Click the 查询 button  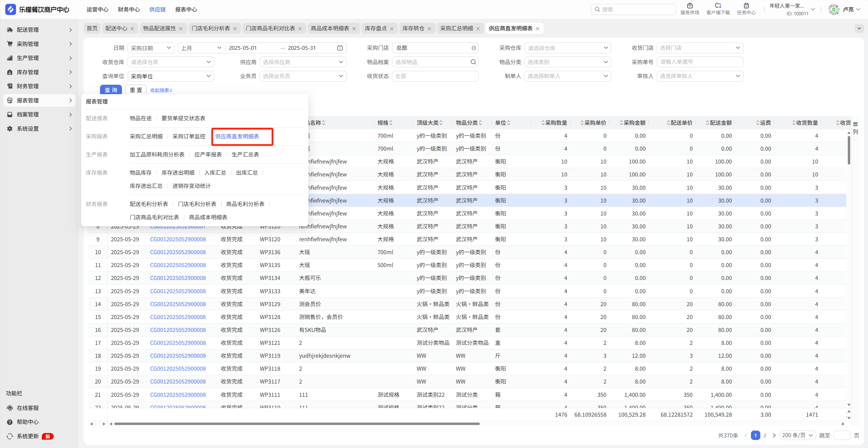[x=111, y=90]
